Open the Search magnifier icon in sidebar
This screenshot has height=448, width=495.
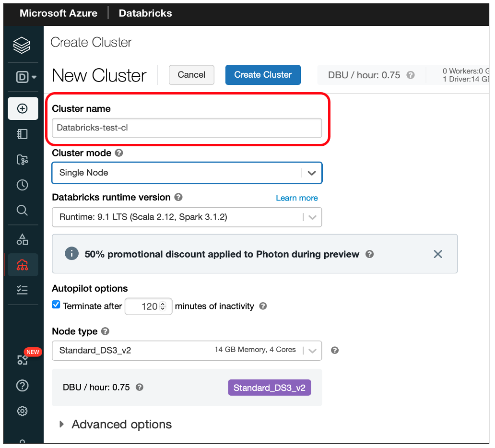tap(23, 210)
